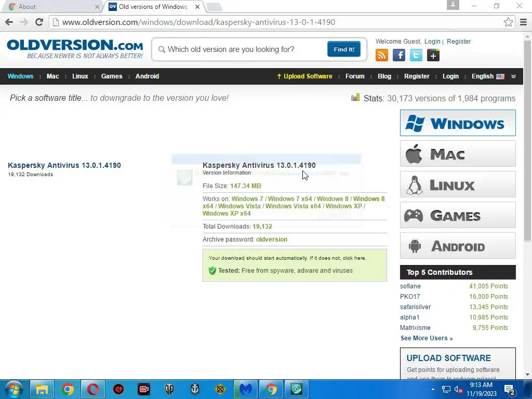
Task: Click the Windows Vista x64 link
Action: [293, 206]
